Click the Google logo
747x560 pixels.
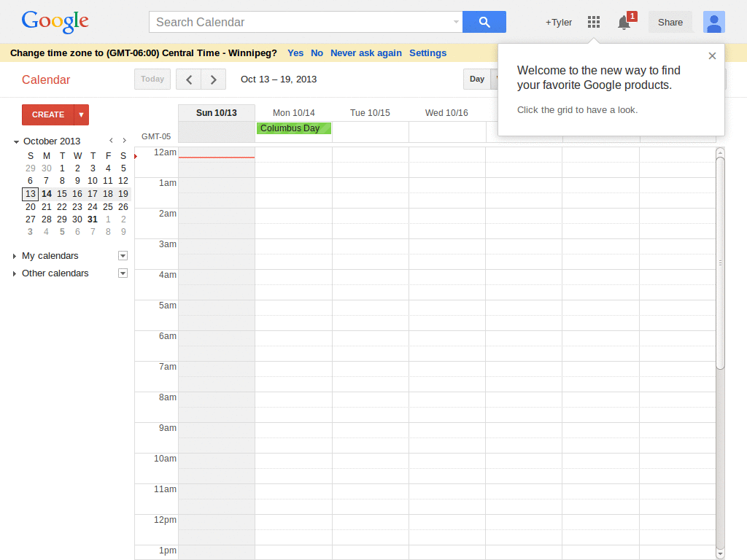click(x=55, y=22)
